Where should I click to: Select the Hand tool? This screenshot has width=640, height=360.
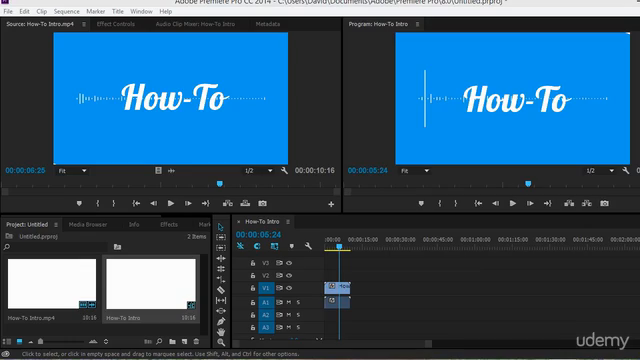click(x=221, y=332)
